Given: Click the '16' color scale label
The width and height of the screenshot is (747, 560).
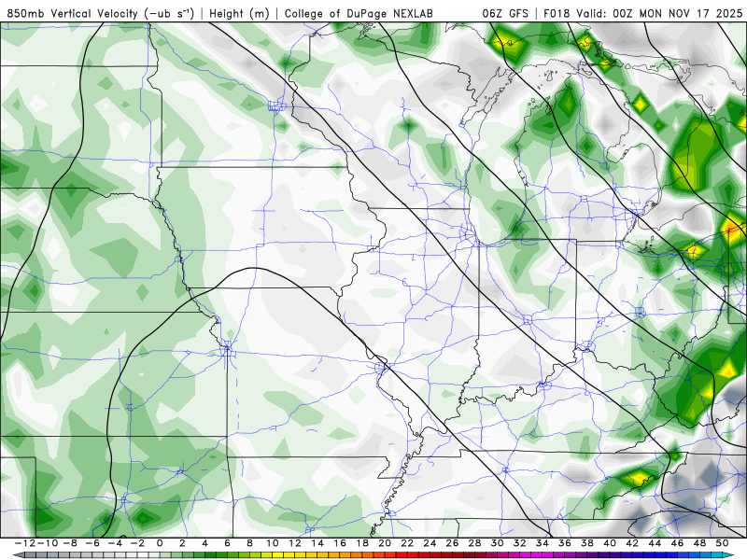Looking at the screenshot, I should click(x=340, y=543).
